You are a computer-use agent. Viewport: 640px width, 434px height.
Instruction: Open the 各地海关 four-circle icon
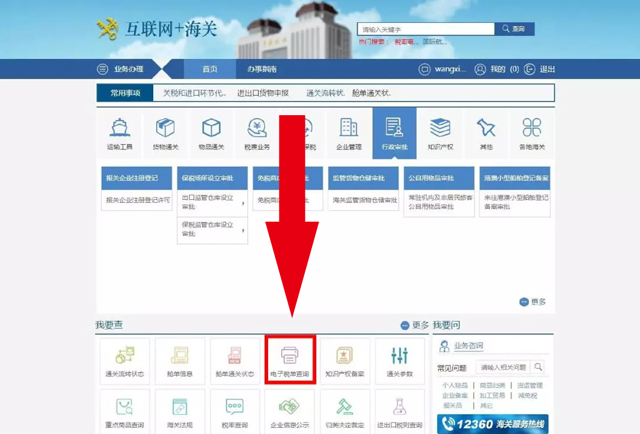[x=532, y=133]
